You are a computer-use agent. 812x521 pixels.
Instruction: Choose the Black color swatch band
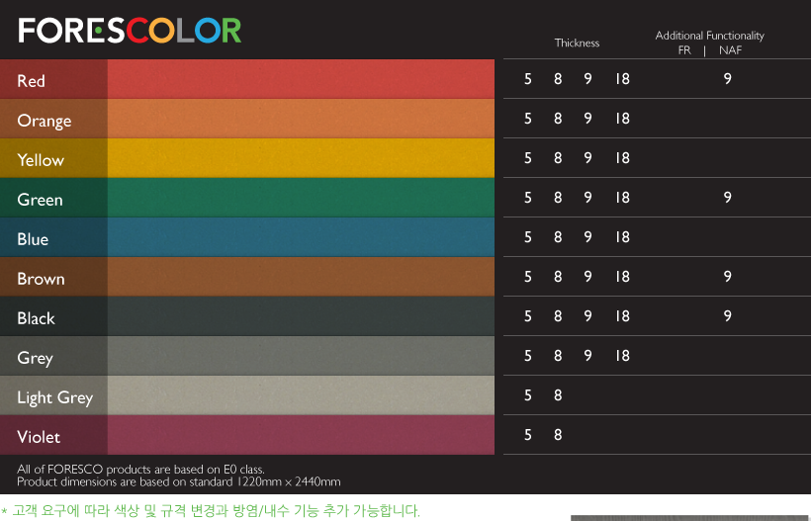(301, 316)
